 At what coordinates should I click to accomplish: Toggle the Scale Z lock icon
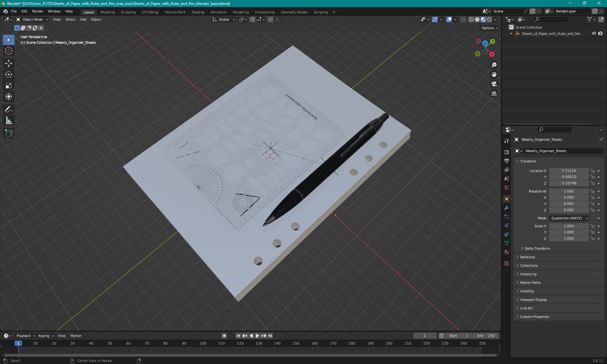tap(592, 239)
